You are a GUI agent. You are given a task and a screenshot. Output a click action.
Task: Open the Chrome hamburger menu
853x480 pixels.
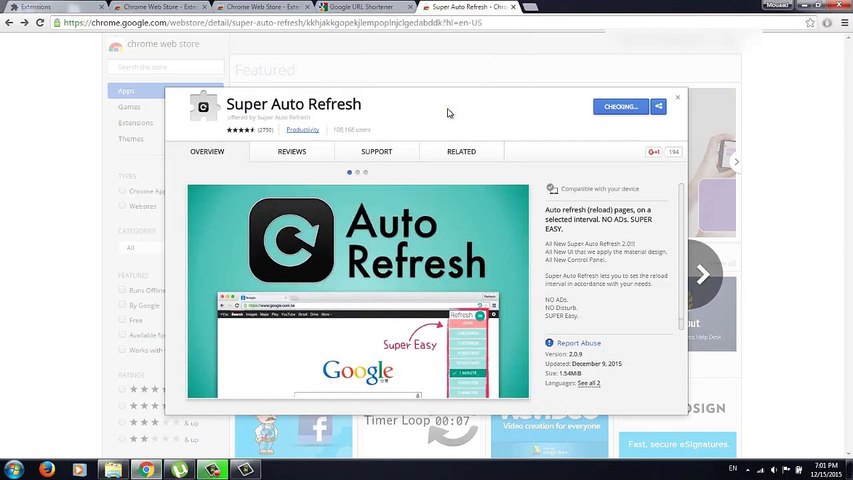coord(844,23)
